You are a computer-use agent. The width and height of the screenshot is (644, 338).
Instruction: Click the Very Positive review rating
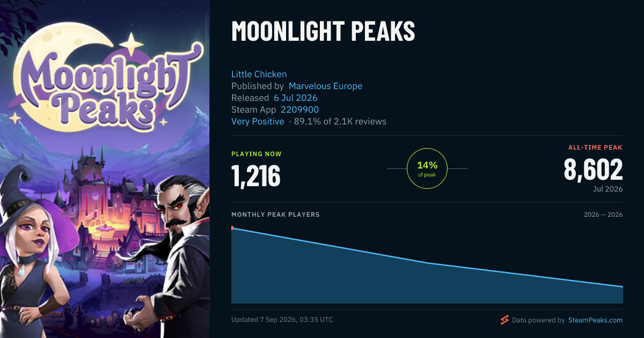[258, 121]
